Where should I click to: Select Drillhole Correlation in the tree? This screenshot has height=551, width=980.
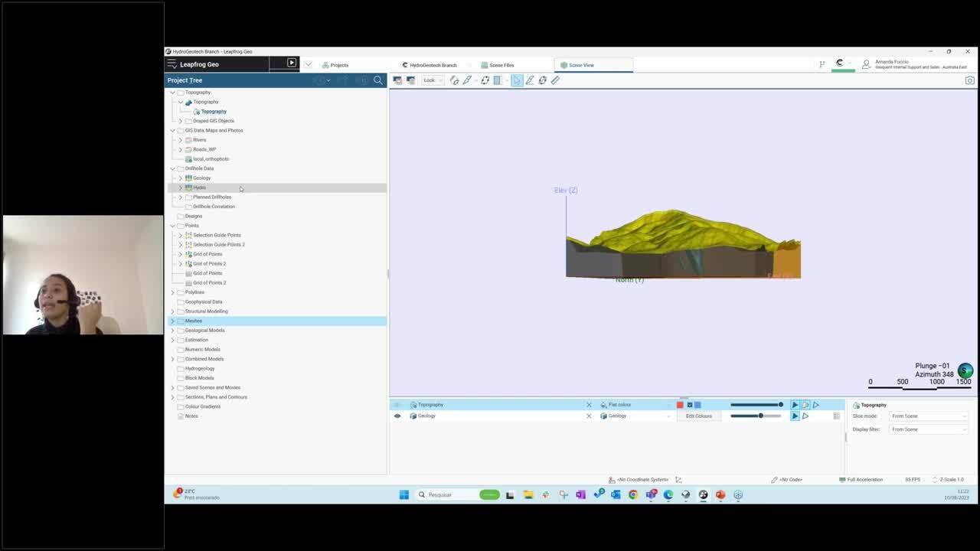(x=214, y=207)
